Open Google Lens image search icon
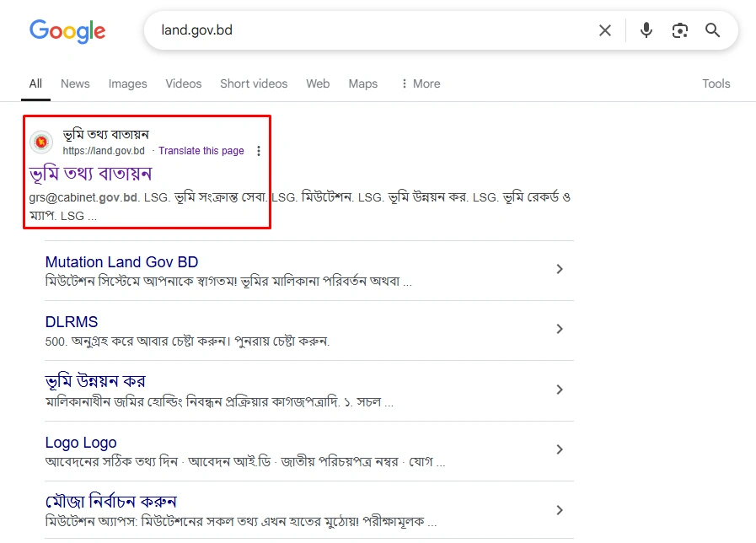Screen dimensions: 756x543 pos(680,30)
